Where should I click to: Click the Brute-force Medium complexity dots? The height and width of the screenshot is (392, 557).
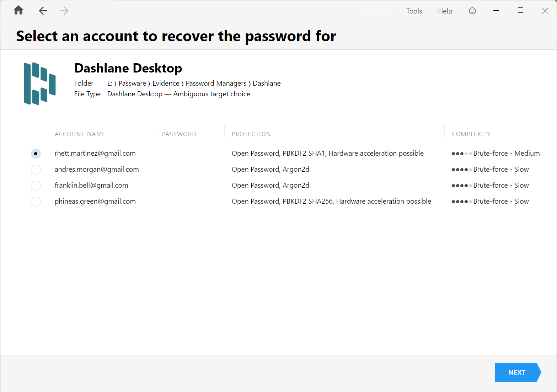pos(461,154)
